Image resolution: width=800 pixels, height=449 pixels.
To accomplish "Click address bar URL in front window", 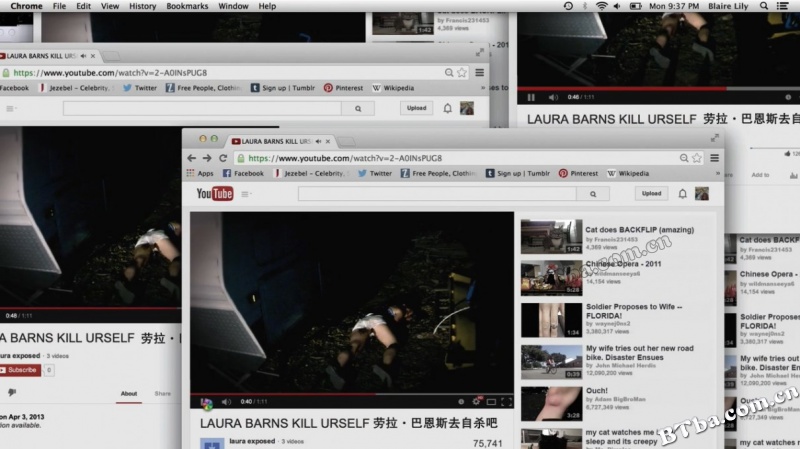I will [345, 158].
